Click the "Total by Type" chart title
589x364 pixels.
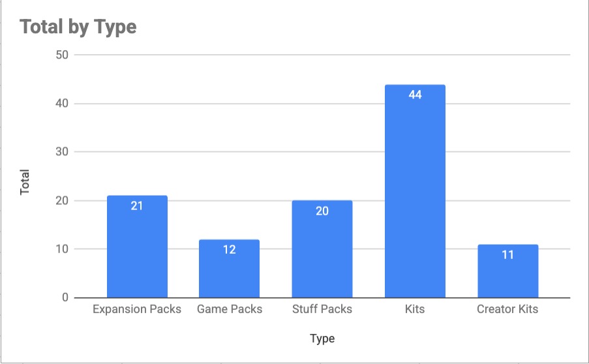78,27
